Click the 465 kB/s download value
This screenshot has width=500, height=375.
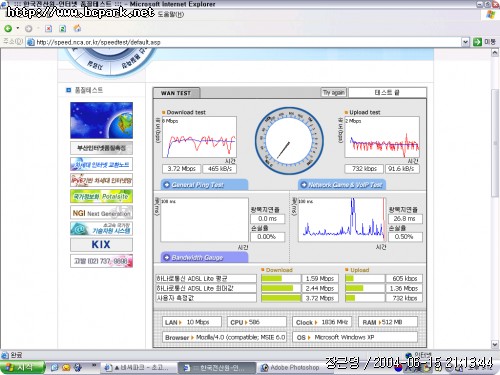pos(220,169)
